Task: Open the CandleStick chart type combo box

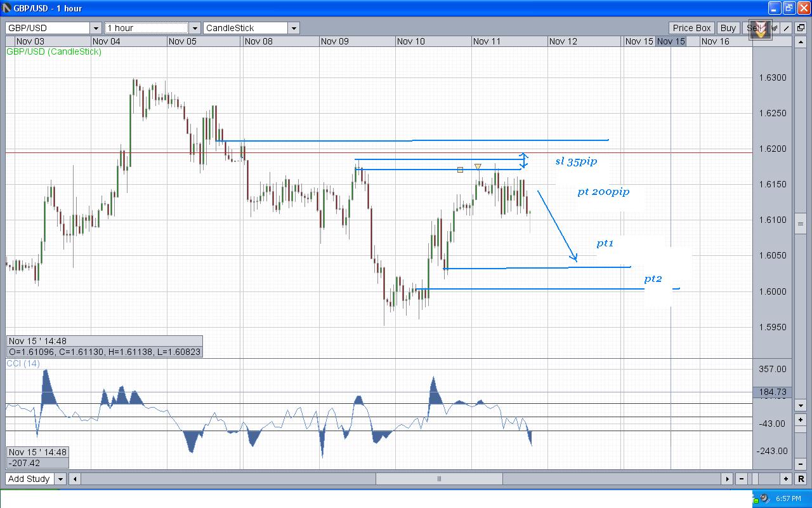Action: [x=251, y=28]
